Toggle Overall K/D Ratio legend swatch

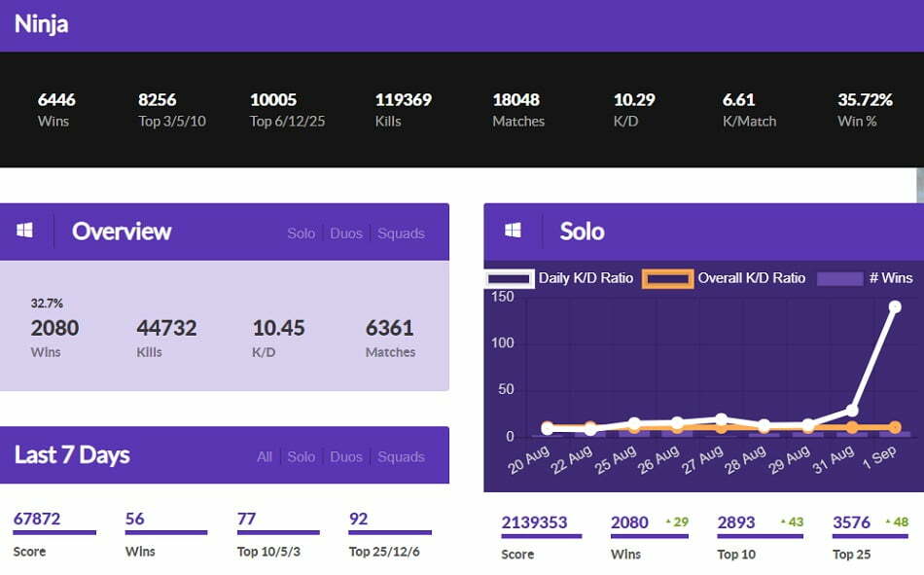[x=667, y=278]
